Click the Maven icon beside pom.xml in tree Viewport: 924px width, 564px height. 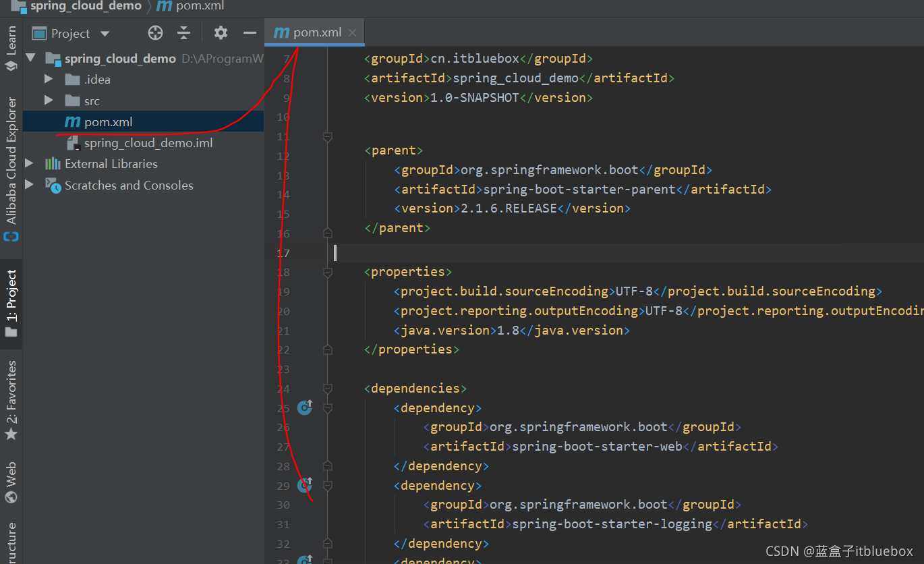(72, 122)
